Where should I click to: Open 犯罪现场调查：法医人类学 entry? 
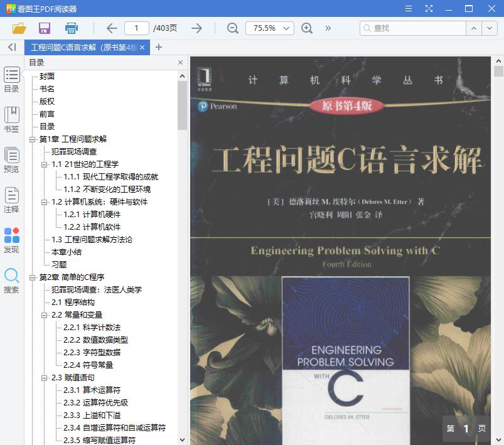point(97,290)
